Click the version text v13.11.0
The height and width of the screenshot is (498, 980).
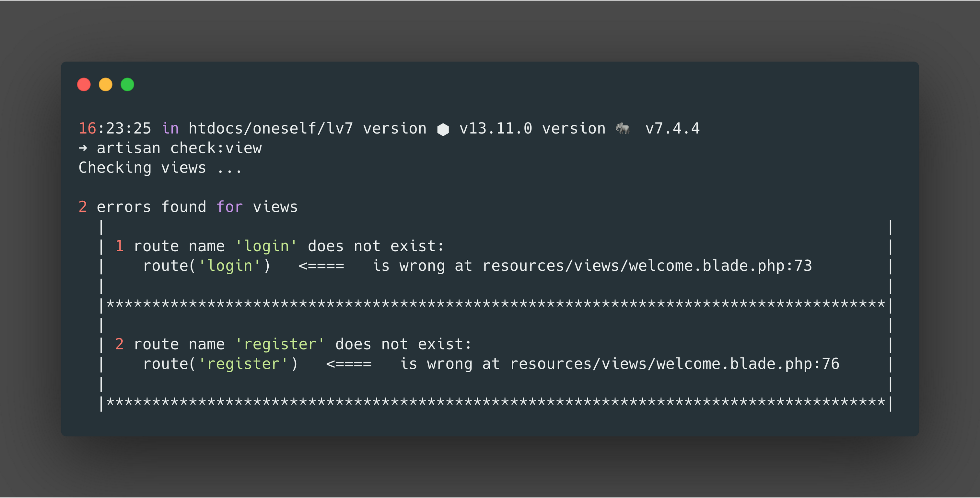[x=496, y=128]
